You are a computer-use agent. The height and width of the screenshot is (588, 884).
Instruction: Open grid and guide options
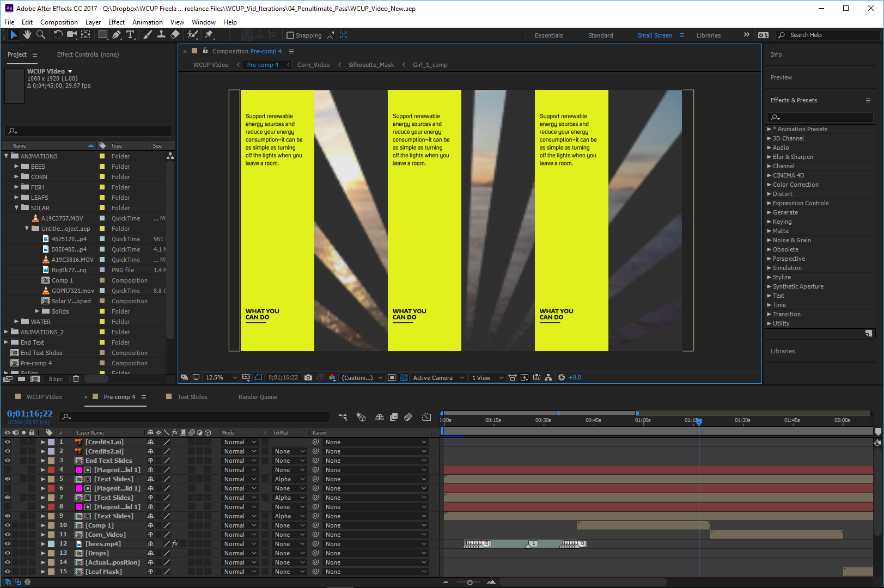pyautogui.click(x=246, y=377)
